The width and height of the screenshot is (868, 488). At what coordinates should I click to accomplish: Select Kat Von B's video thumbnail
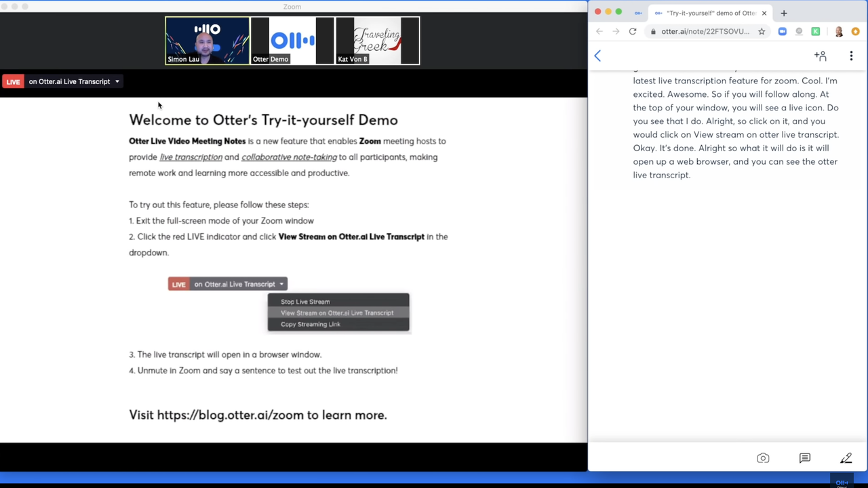coord(378,41)
